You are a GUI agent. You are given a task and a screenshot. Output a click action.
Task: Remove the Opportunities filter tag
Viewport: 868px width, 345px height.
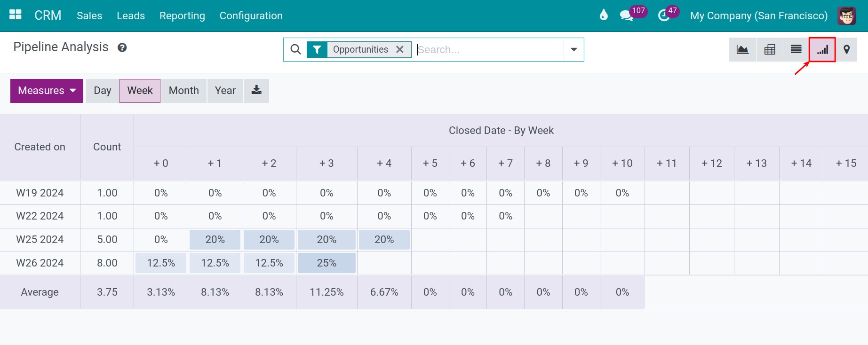tap(400, 49)
